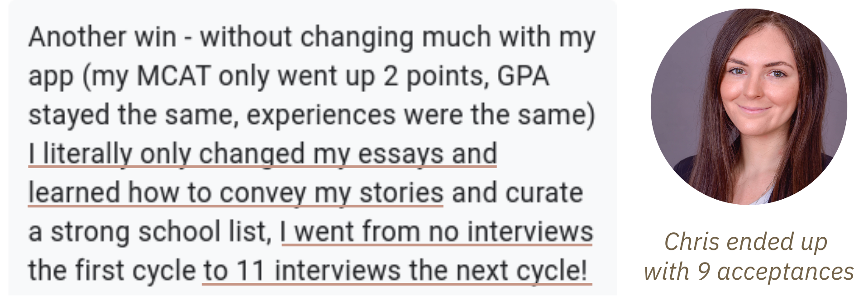Select the word "MCAT" in the message

(174, 76)
